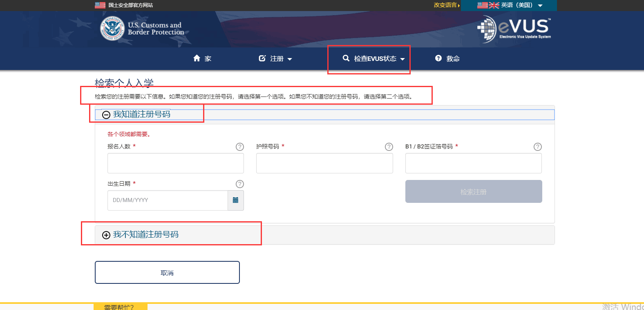Click the U.S. Customs and Border Protection text

[156, 29]
